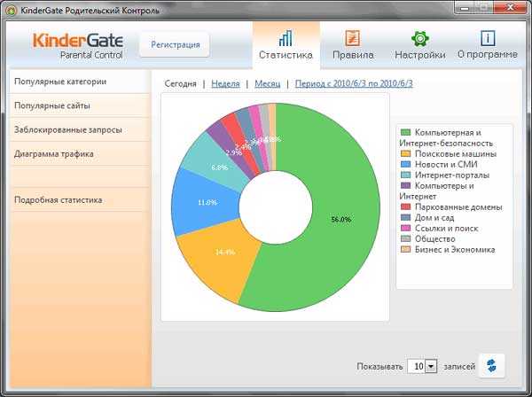This screenshot has width=532, height=397.
Task: Click the KinderGate title bar app icon
Action: coord(11,10)
